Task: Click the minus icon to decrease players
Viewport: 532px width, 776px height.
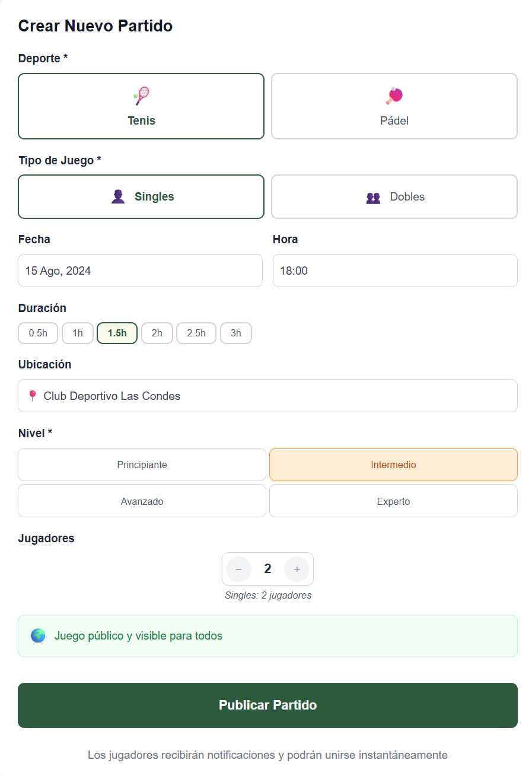Action: click(x=238, y=569)
